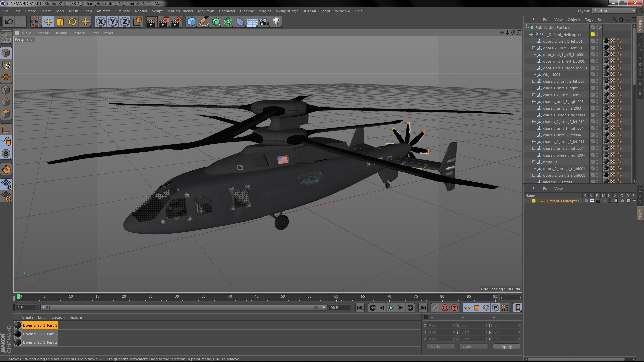Expand doors_2_unit_2_left001 object
This screenshot has height=362, width=644.
coord(534,48)
